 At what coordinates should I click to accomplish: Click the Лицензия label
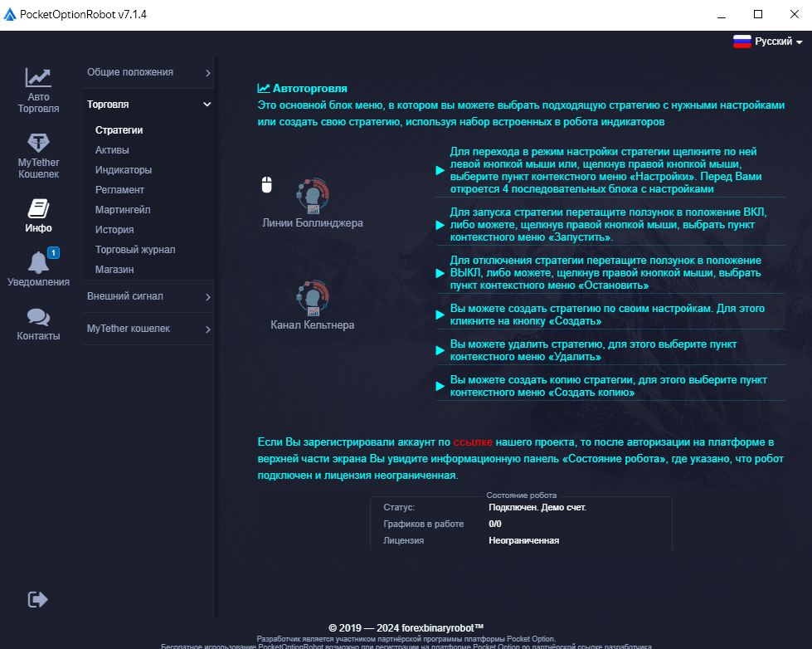coord(403,540)
